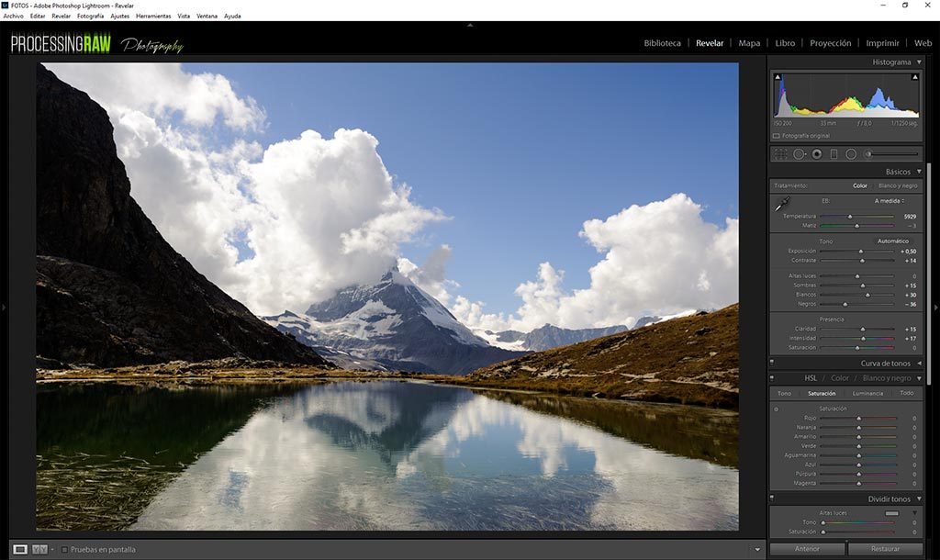Choose the red eye correction tool
This screenshot has width=940, height=560.
pyautogui.click(x=817, y=154)
